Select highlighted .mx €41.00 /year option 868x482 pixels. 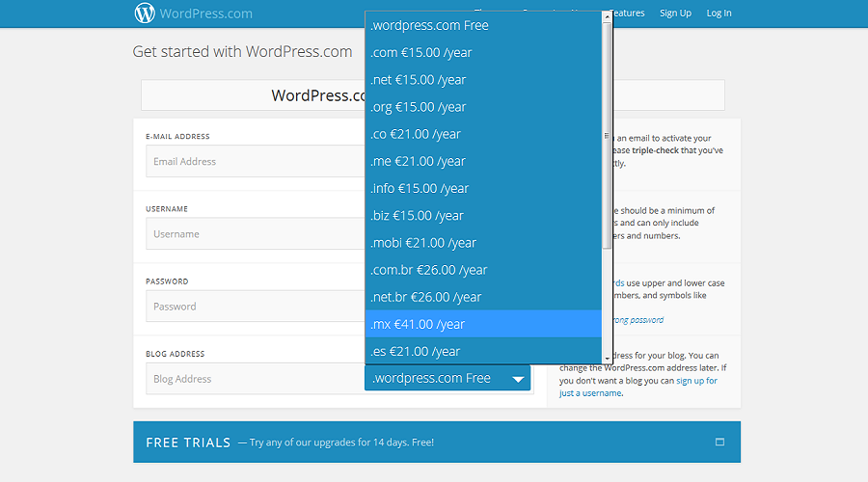[x=483, y=324]
